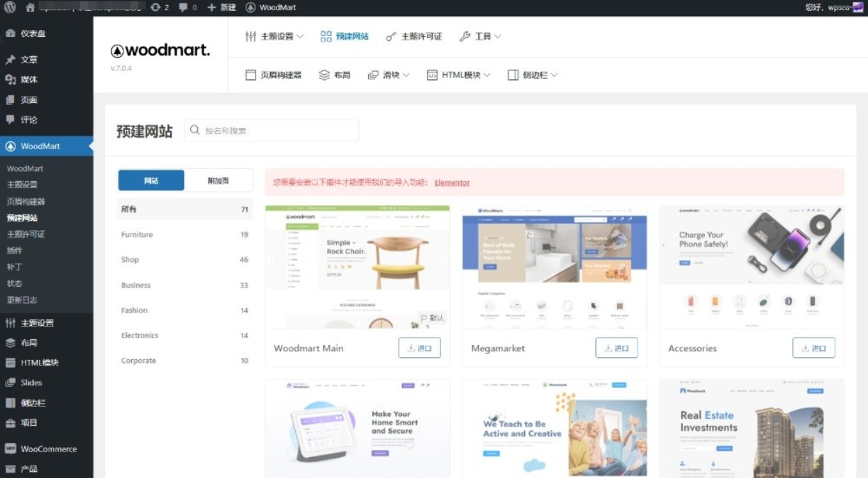Import the Megamarket demo
Viewport: 868px width, 478px height.
coord(617,348)
